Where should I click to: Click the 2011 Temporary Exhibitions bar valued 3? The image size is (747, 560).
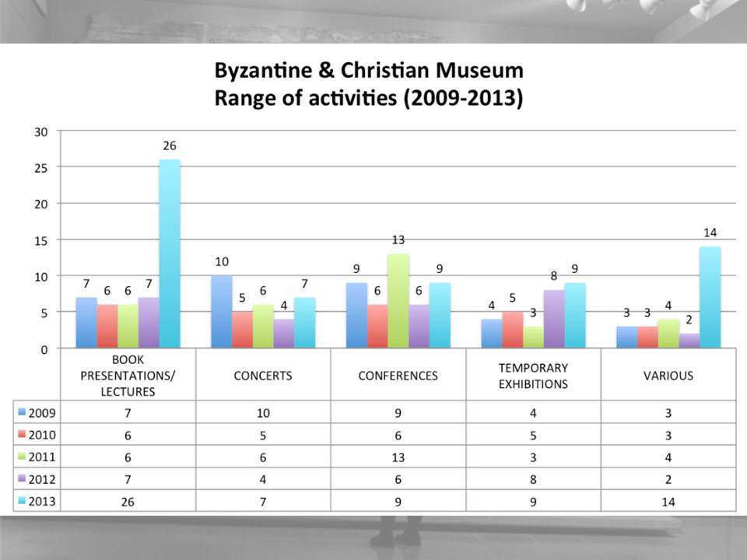[x=533, y=337]
